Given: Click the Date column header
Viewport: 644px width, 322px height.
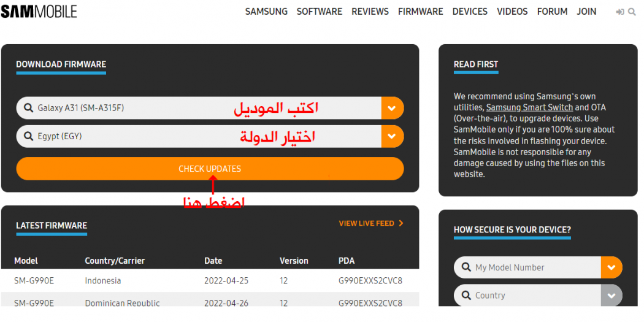Looking at the screenshot, I should click(x=213, y=261).
